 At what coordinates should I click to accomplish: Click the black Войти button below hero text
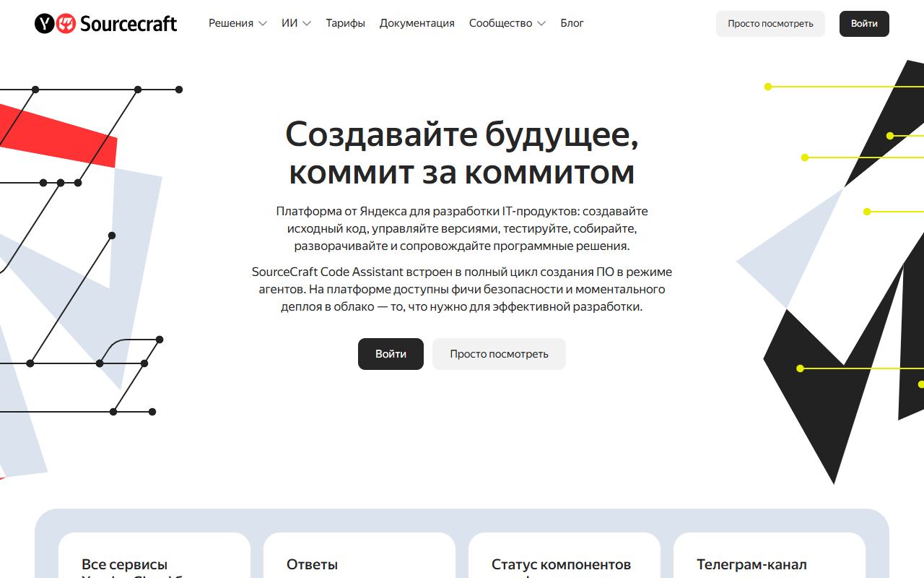pyautogui.click(x=391, y=354)
